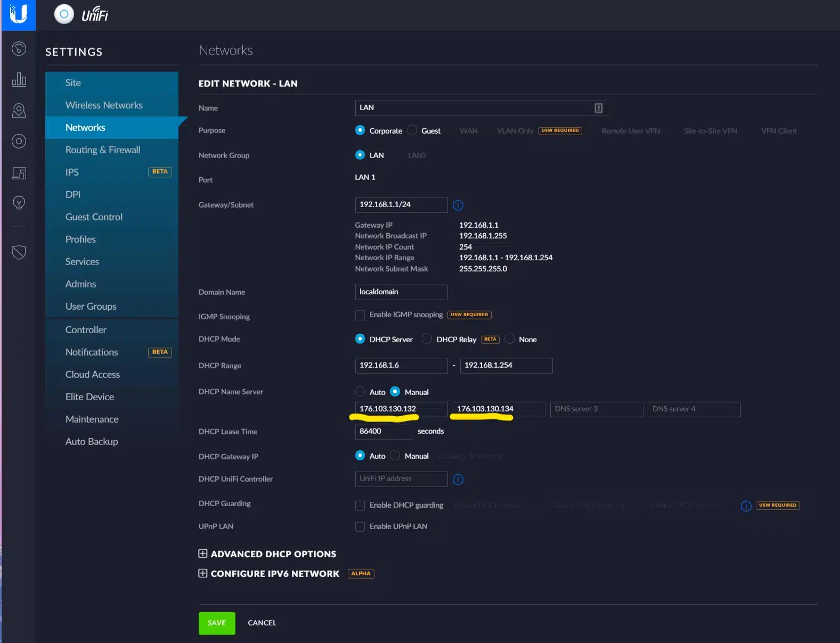The height and width of the screenshot is (643, 840).
Task: Click first DNS field 176.103.130.132
Action: coord(401,409)
